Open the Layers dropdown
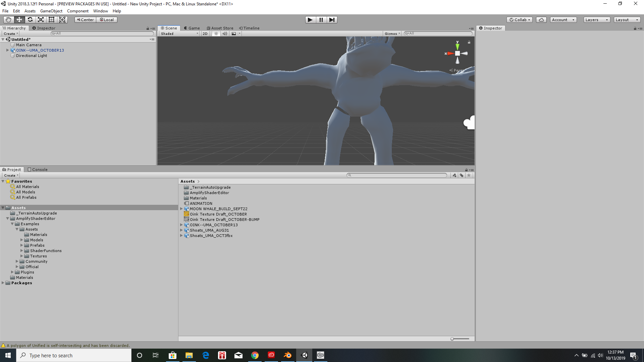 [596, 20]
